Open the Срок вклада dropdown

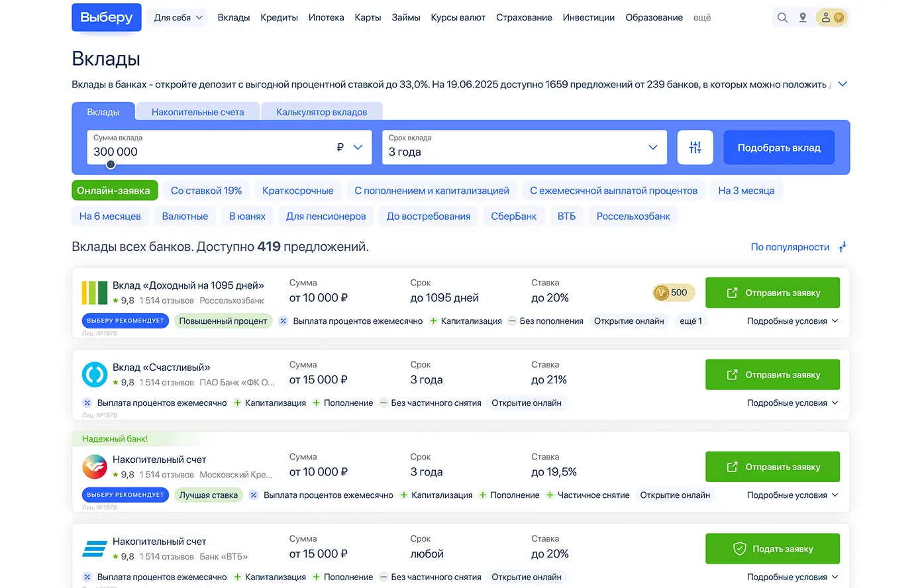524,148
